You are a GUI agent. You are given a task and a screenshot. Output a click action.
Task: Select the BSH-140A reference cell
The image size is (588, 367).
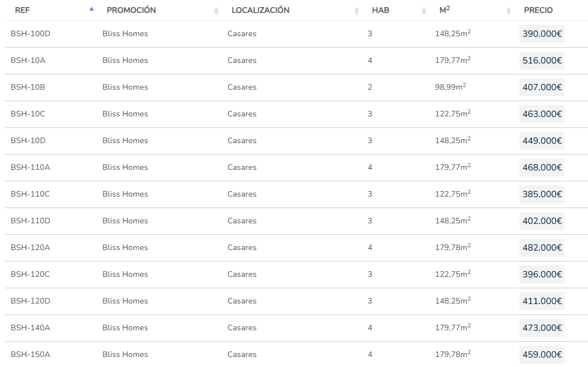click(x=30, y=328)
